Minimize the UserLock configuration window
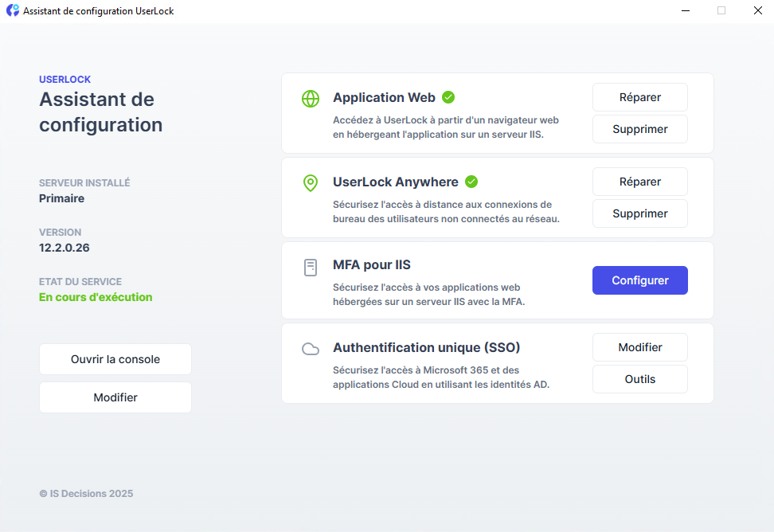Viewport: 774px width, 532px height. (686, 10)
